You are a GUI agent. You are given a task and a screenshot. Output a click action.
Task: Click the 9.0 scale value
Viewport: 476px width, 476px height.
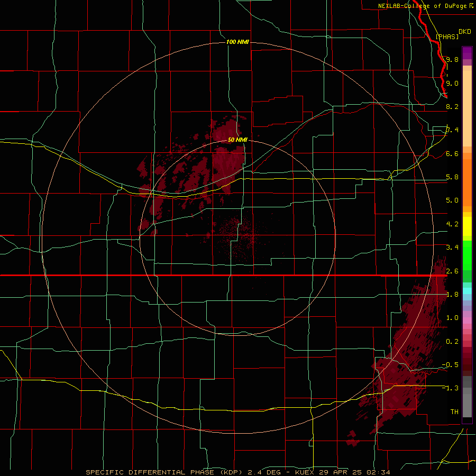[452, 83]
